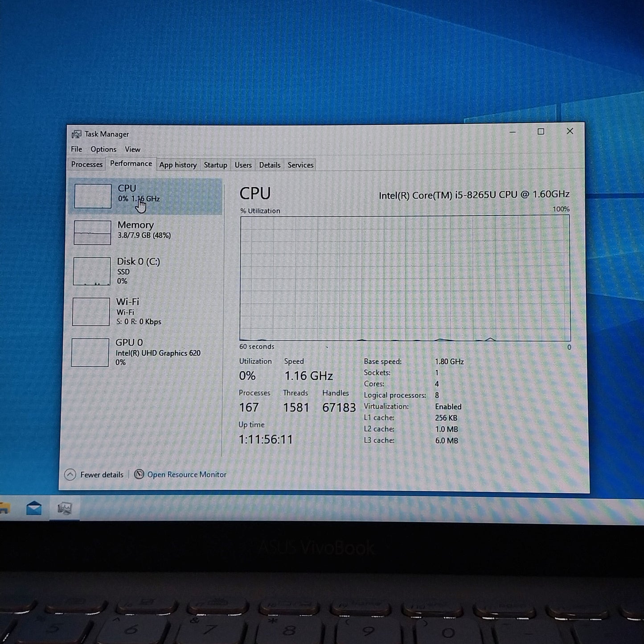The image size is (644, 644).
Task: Select the CPU performance entry
Action: (x=146, y=197)
